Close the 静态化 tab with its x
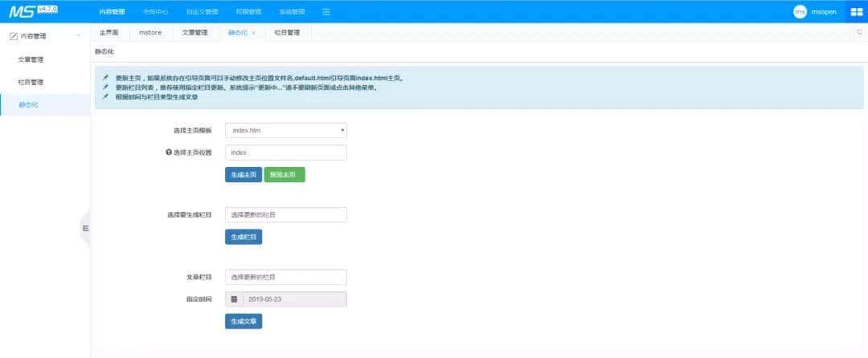 point(253,33)
